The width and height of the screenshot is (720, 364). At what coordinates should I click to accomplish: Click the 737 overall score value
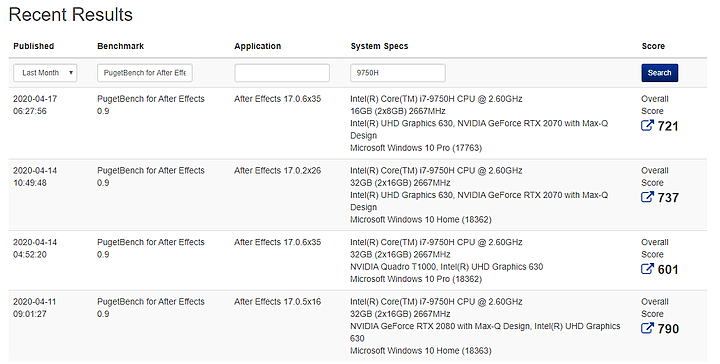click(x=668, y=197)
